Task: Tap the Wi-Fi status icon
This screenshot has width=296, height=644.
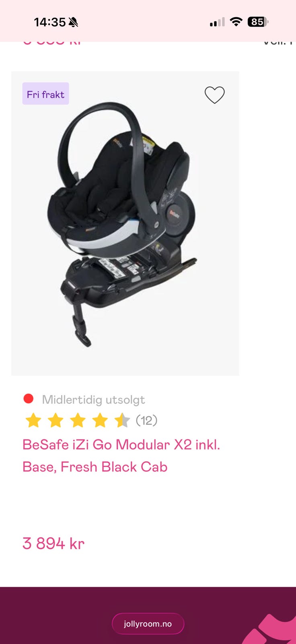Action: (236, 22)
